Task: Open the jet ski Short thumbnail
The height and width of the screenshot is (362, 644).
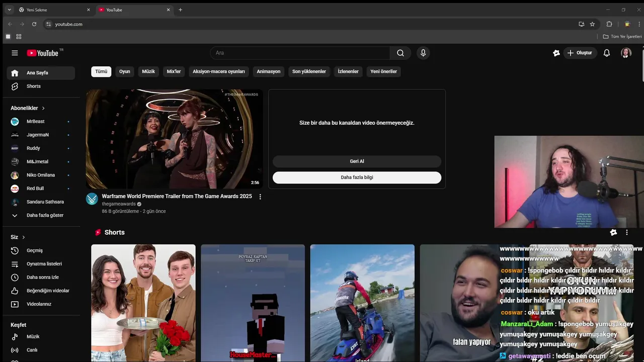Action: click(362, 303)
